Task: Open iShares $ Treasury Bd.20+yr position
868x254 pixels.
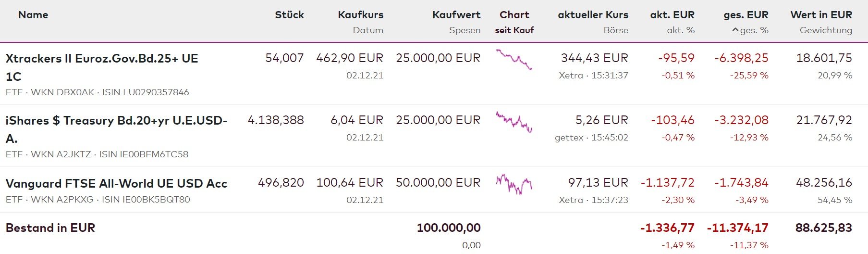Action: pos(116,121)
